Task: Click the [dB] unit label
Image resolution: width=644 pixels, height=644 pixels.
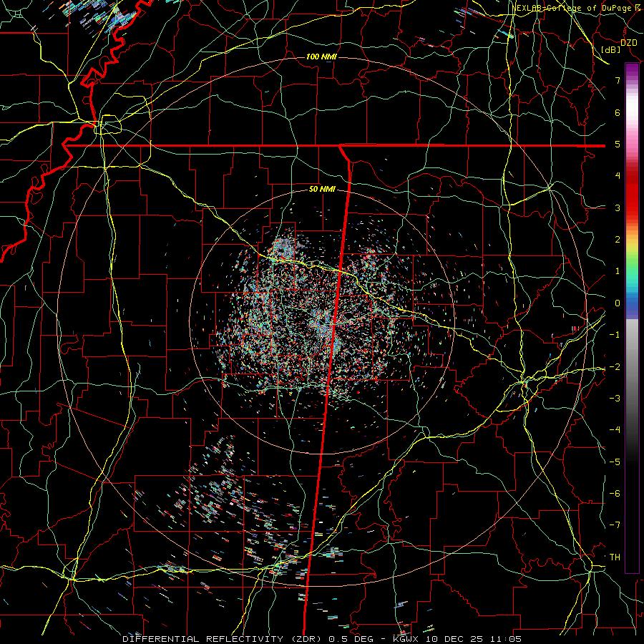Action: point(611,49)
